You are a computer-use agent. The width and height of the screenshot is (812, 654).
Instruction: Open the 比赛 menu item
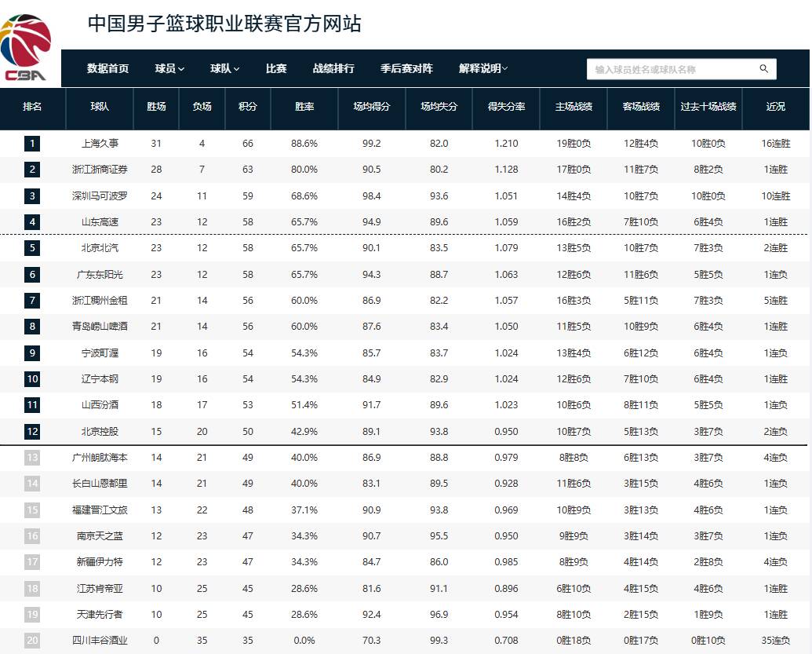coord(276,69)
